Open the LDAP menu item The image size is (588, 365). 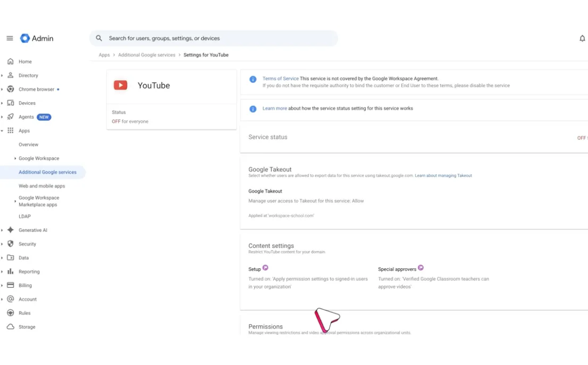(25, 217)
